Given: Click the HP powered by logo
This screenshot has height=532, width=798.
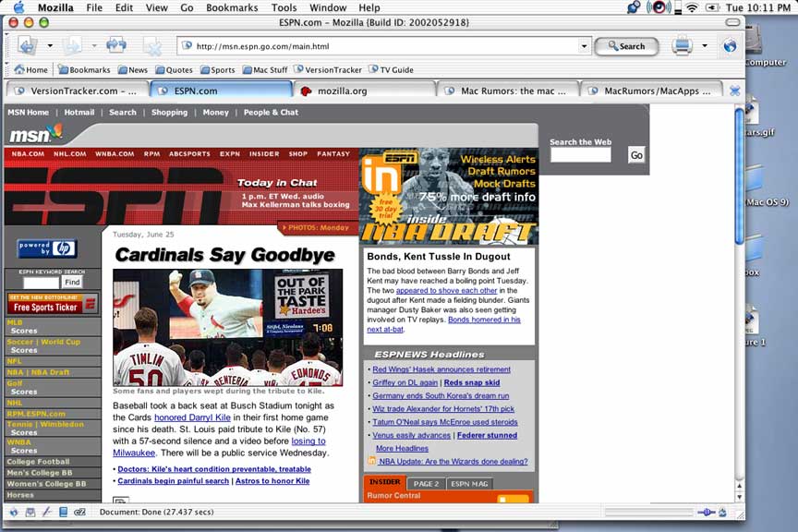Looking at the screenshot, I should [x=47, y=248].
